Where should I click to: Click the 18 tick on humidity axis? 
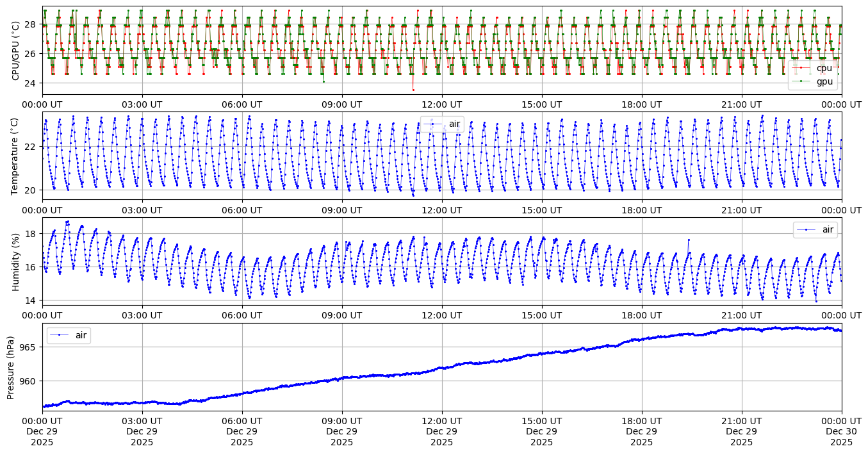click(33, 234)
